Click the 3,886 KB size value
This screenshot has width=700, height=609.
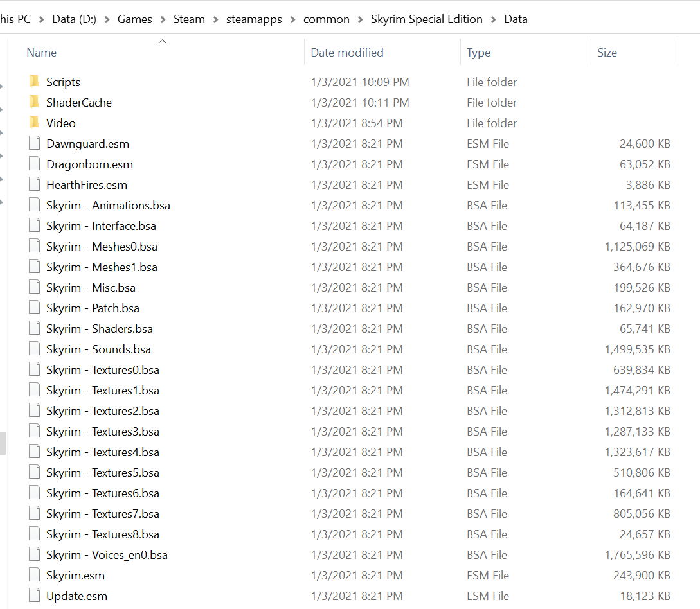click(648, 184)
